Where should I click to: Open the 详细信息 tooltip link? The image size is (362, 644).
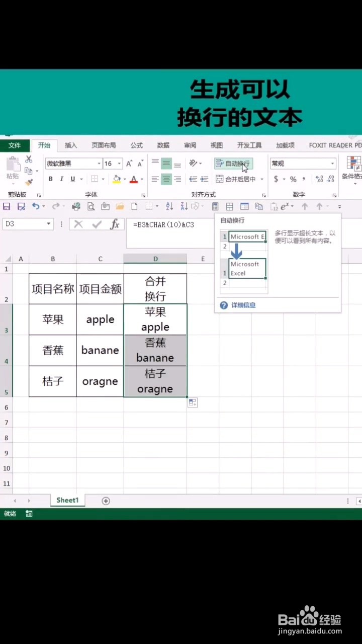pos(243,305)
